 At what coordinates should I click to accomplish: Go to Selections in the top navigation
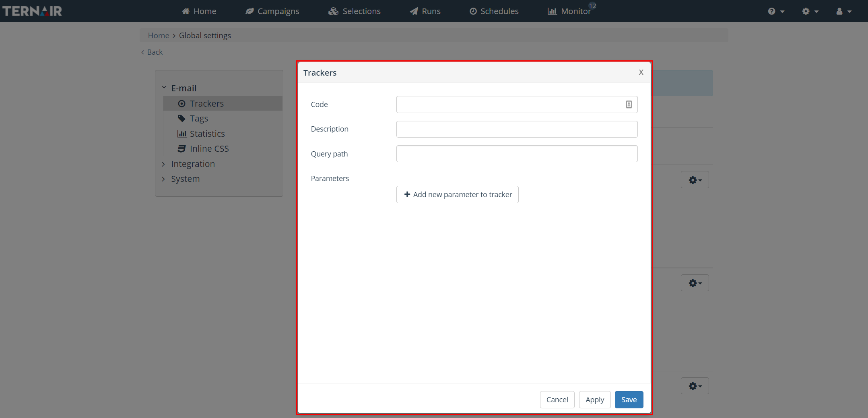(355, 11)
